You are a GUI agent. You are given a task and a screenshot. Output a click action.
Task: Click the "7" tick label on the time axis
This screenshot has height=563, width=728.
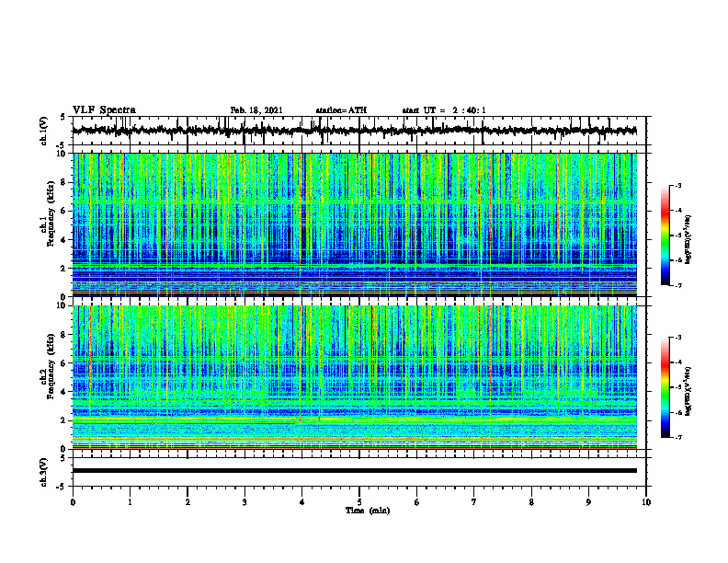474,502
